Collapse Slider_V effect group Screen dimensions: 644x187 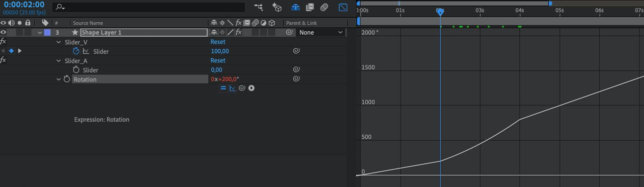point(59,42)
